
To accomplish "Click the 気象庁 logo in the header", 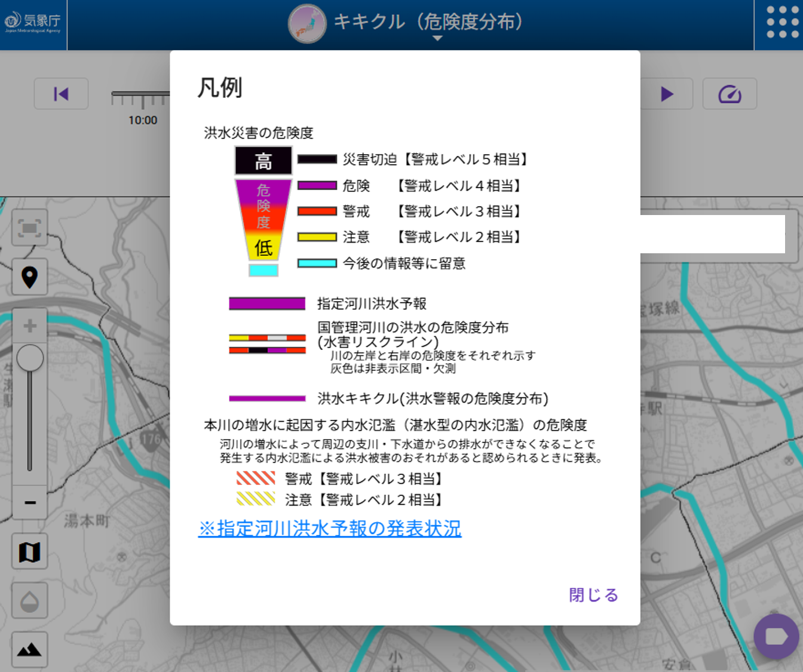I will [33, 23].
